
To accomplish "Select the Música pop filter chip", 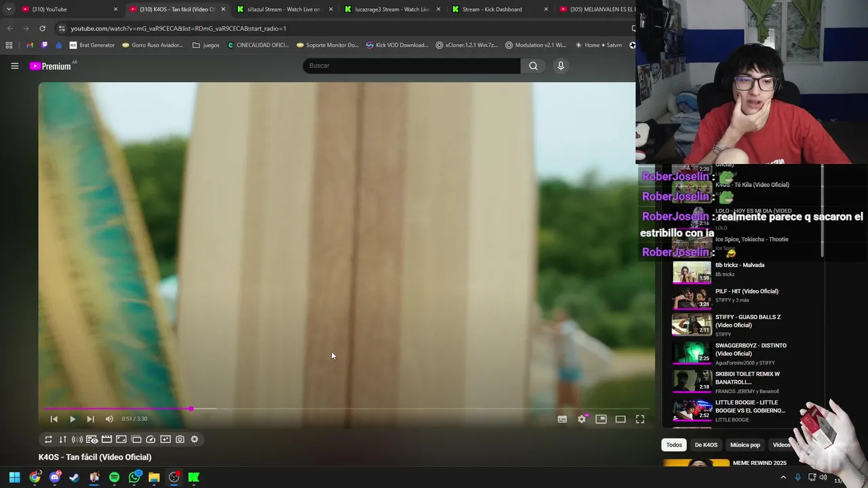I will pyautogui.click(x=745, y=445).
